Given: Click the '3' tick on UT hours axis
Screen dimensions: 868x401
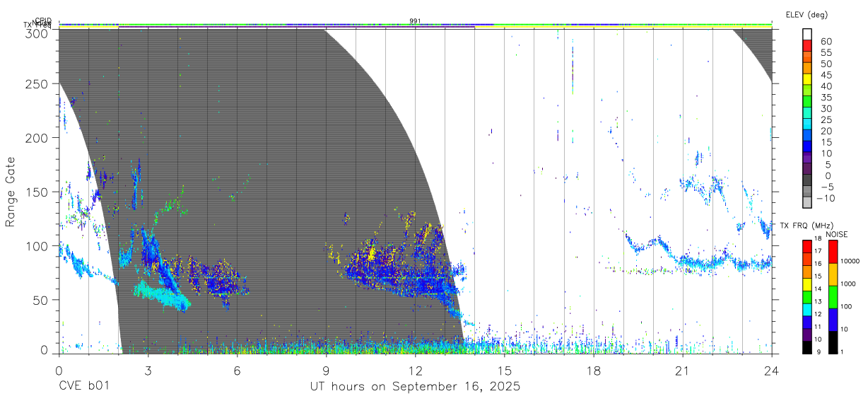Looking at the screenshot, I should point(148,370).
